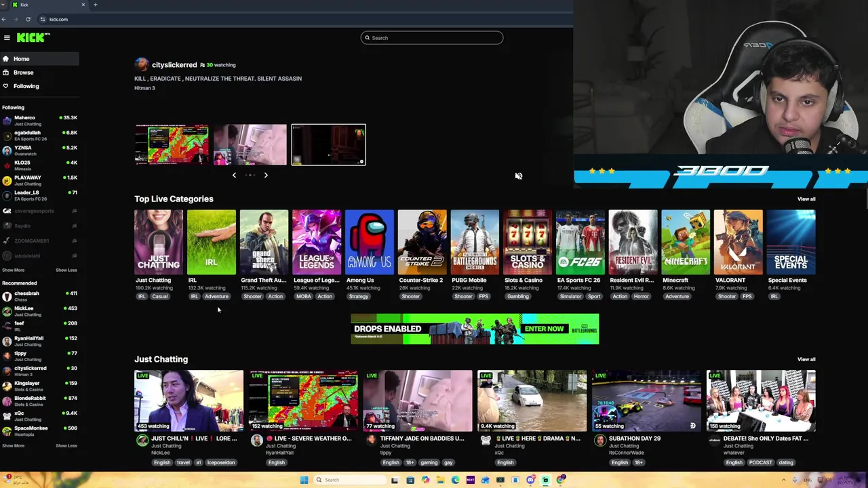
Task: Go to next featured stream arrow
Action: click(266, 175)
